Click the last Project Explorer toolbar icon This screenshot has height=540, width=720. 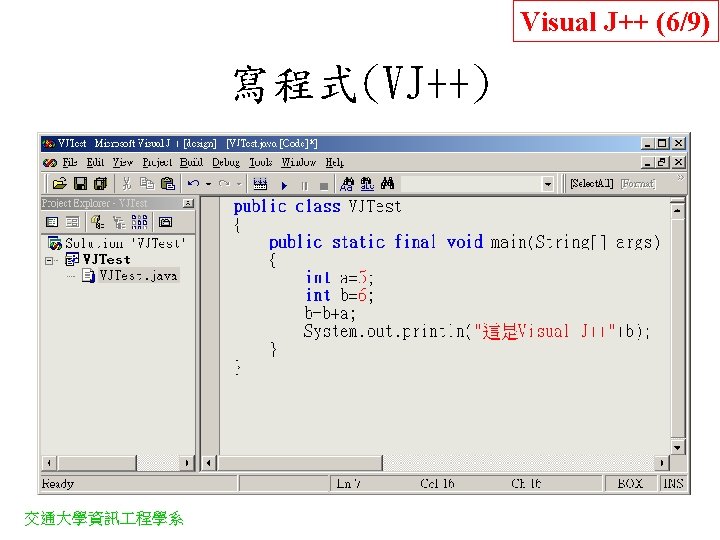pyautogui.click(x=165, y=222)
